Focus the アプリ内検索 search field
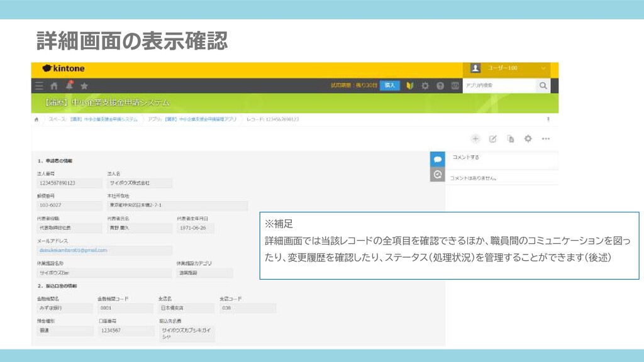 (x=499, y=85)
